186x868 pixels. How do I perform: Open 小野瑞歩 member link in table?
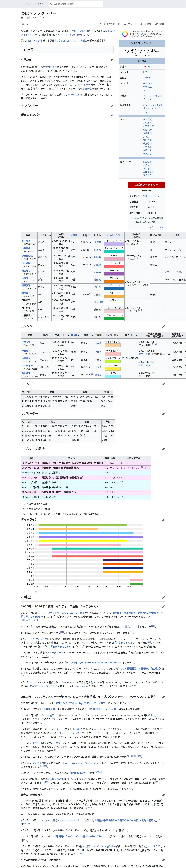26,248
